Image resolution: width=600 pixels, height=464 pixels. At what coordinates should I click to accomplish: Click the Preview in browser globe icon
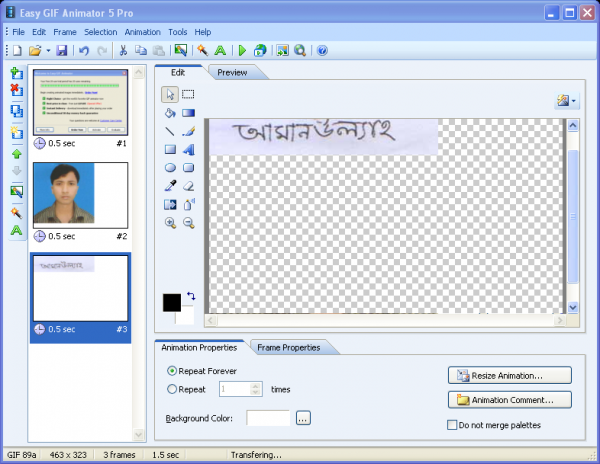coord(260,50)
